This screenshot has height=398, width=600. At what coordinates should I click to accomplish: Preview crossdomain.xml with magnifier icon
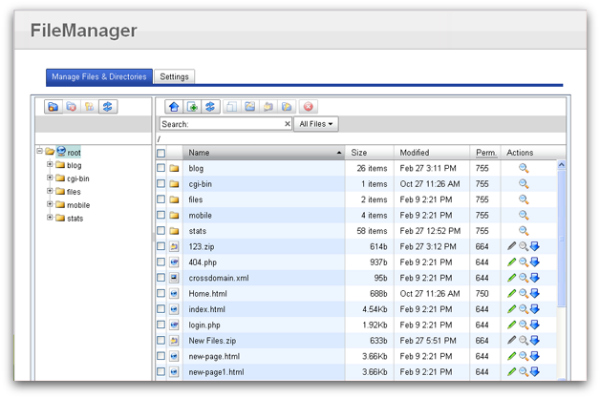(x=523, y=278)
